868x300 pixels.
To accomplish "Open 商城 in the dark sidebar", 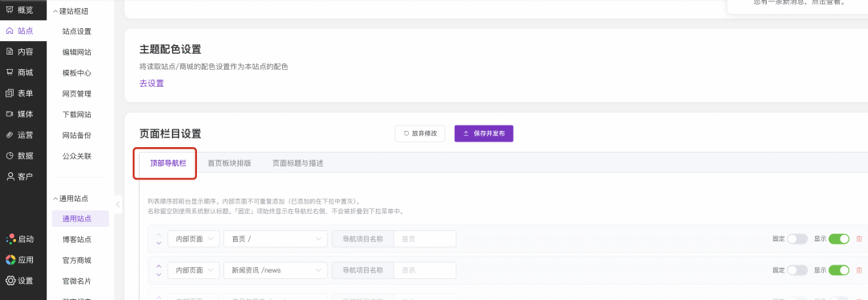I will [20, 72].
